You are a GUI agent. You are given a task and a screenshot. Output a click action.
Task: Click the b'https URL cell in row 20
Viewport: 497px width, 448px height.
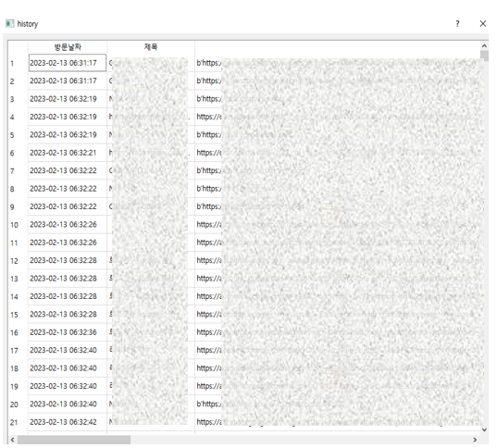pyautogui.click(x=338, y=404)
